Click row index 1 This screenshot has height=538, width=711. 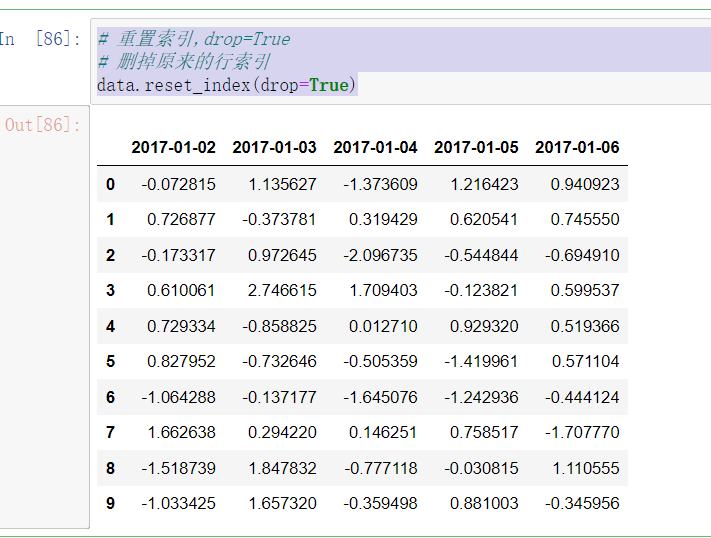(x=110, y=220)
